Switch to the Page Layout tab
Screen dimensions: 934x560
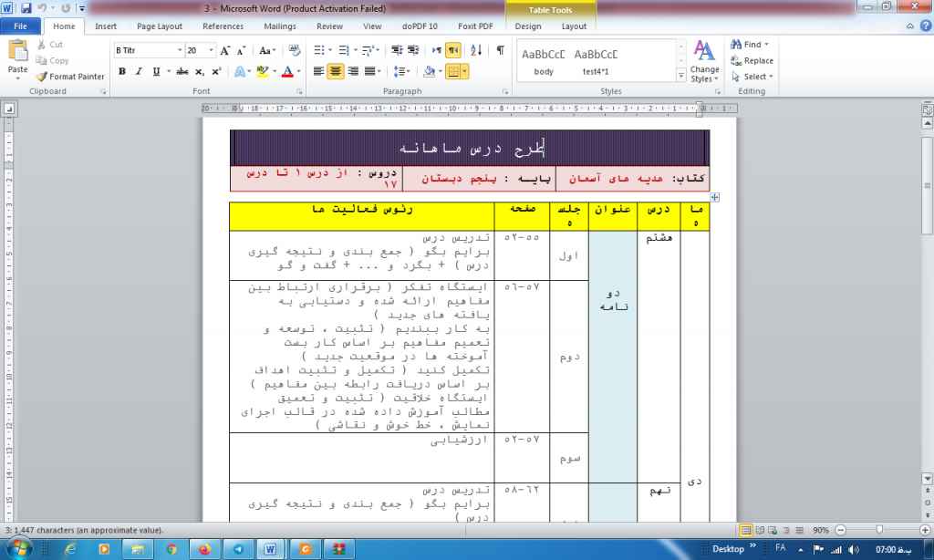coord(160,26)
